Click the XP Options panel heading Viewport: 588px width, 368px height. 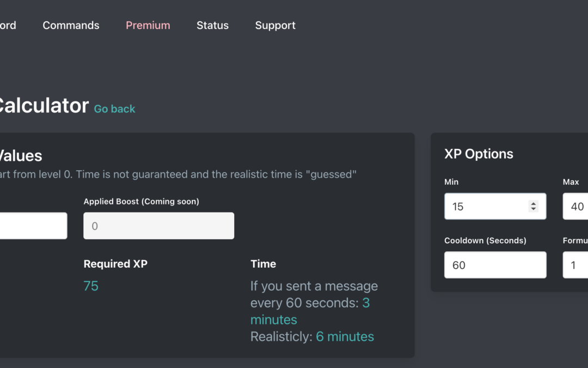tap(479, 154)
